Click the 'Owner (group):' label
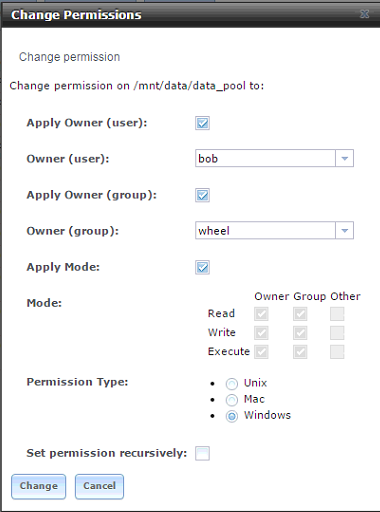 point(73,231)
